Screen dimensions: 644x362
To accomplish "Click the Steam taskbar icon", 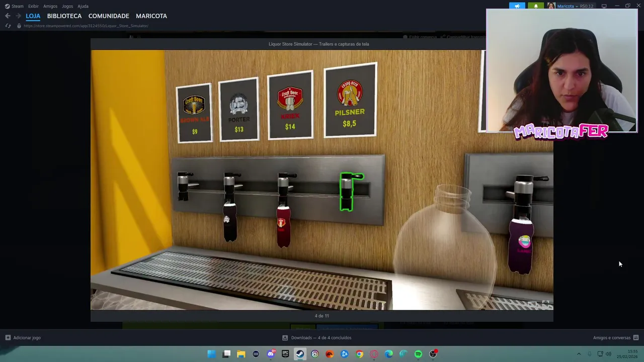I will pyautogui.click(x=300, y=354).
